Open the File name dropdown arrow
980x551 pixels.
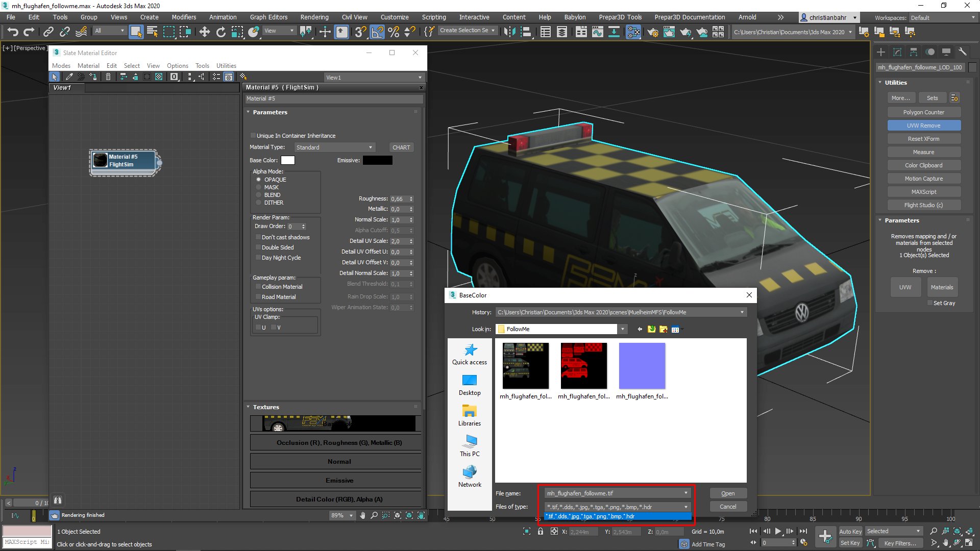coord(686,493)
